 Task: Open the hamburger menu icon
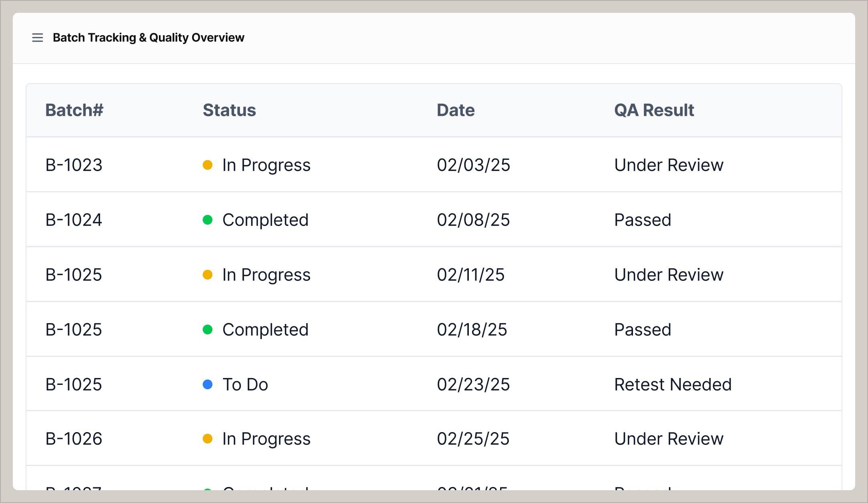(x=37, y=38)
